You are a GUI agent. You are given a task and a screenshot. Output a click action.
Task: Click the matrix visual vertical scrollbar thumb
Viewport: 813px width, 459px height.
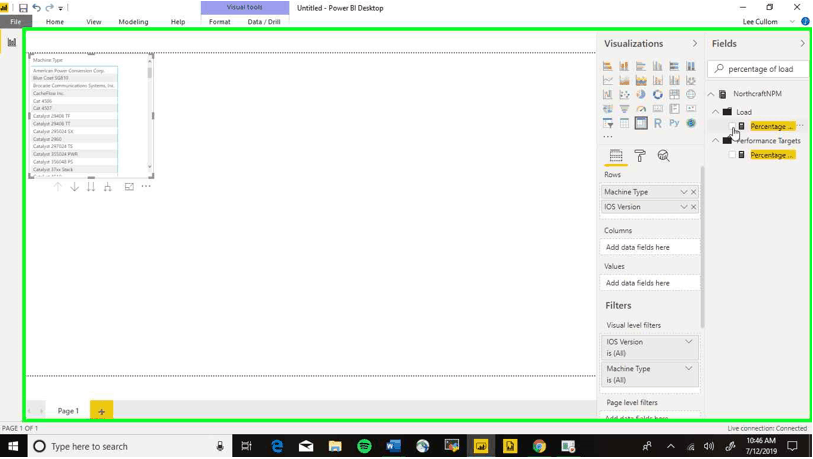point(149,72)
